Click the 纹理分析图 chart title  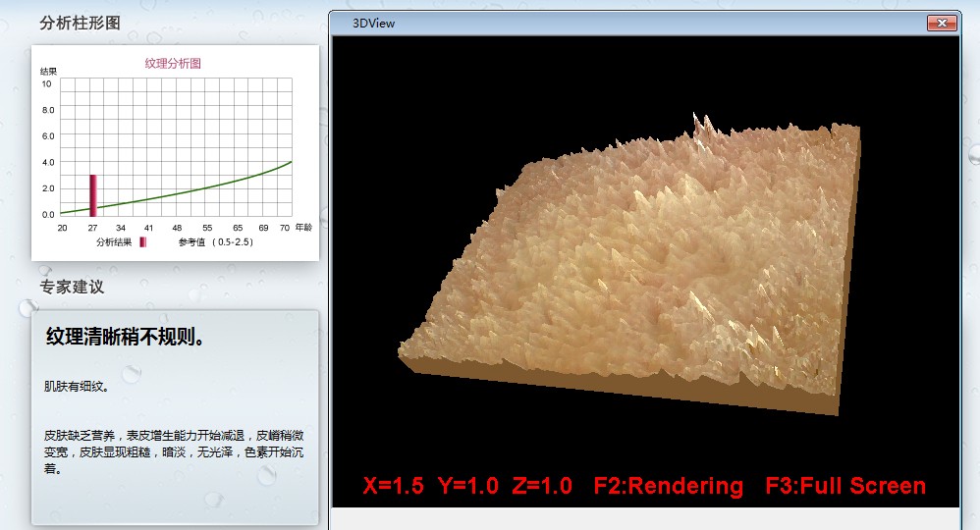pos(173,63)
